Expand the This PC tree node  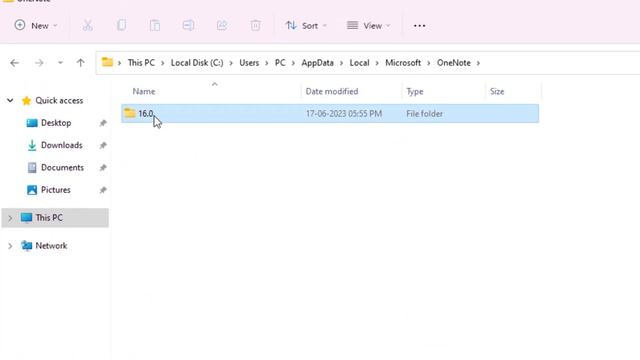10,218
